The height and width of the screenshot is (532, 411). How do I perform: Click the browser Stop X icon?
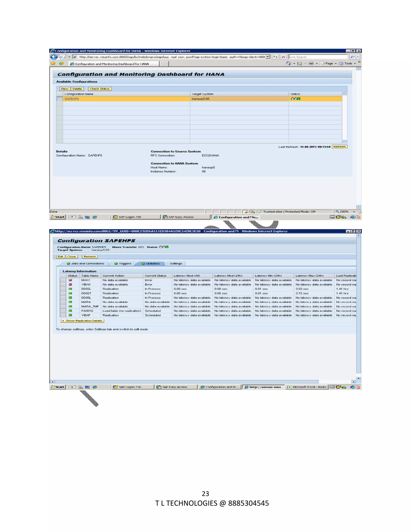[283, 57]
